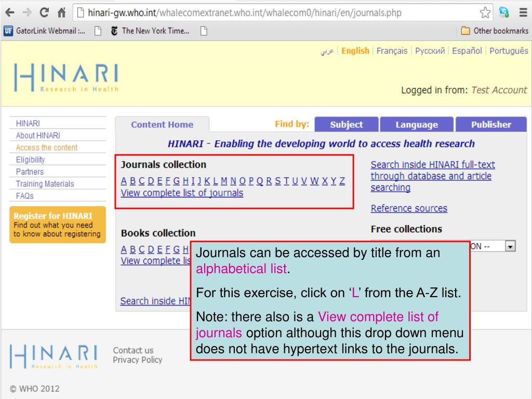Screen dimensions: 532x399
Task: Open the GatorLink Webmail bookmark
Action: (x=45, y=31)
